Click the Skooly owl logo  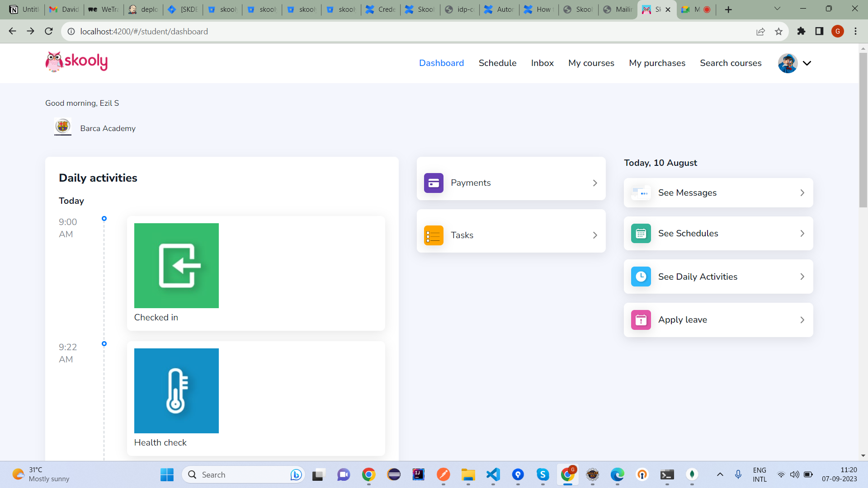click(x=76, y=62)
